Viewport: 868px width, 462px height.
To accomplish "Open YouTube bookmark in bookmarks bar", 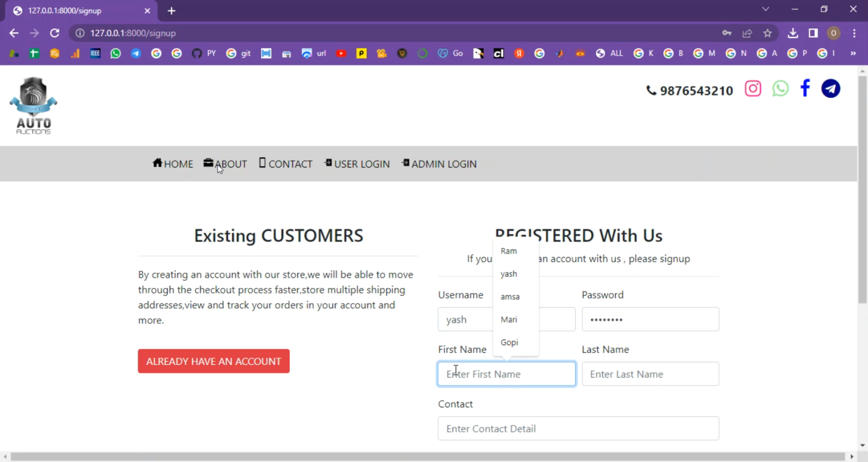I will pos(341,53).
